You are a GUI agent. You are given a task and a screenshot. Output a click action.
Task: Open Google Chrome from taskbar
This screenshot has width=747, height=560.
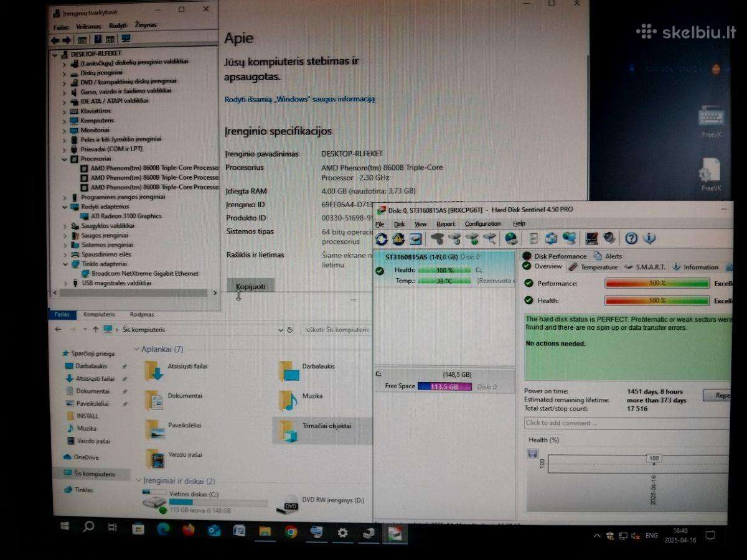coord(291,532)
